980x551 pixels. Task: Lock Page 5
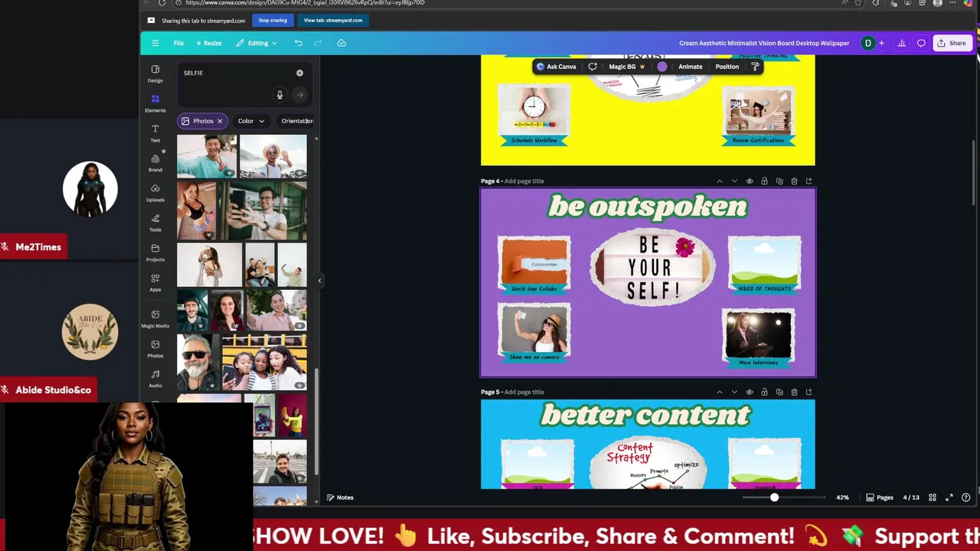(764, 392)
